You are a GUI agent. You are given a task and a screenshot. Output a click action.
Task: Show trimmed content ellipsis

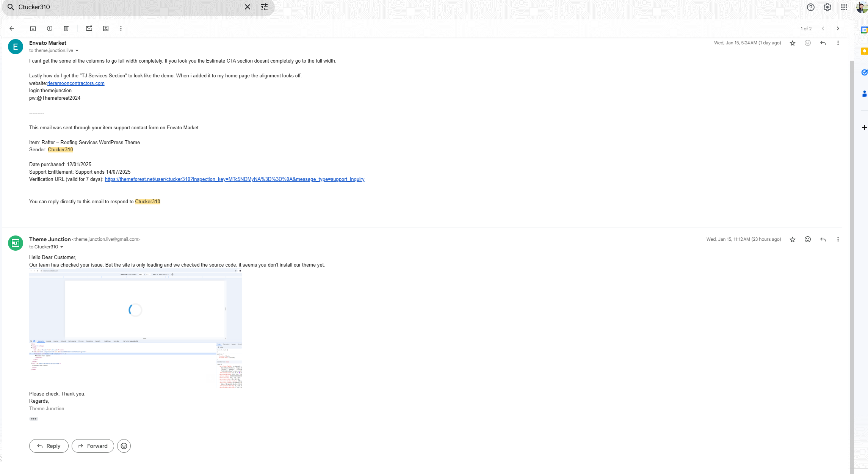34,419
